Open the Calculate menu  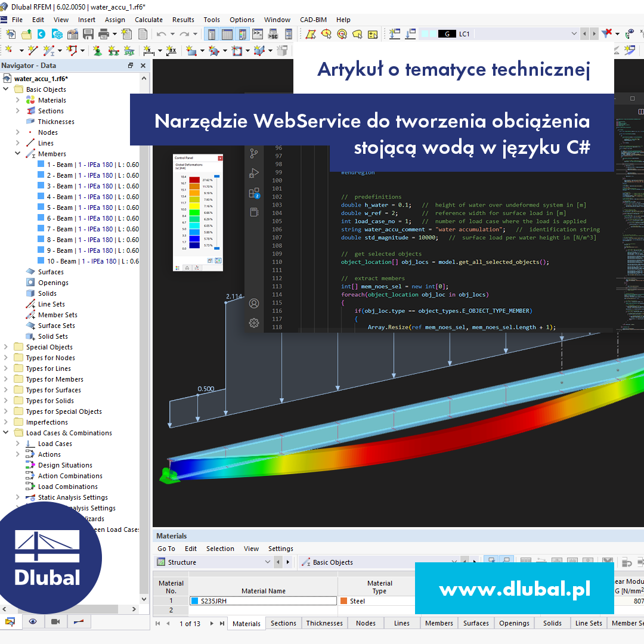pyautogui.click(x=148, y=20)
